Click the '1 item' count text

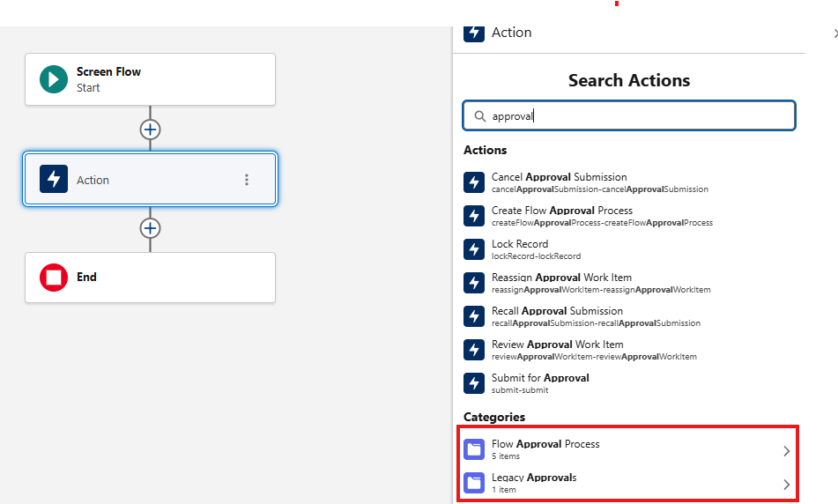coord(504,490)
